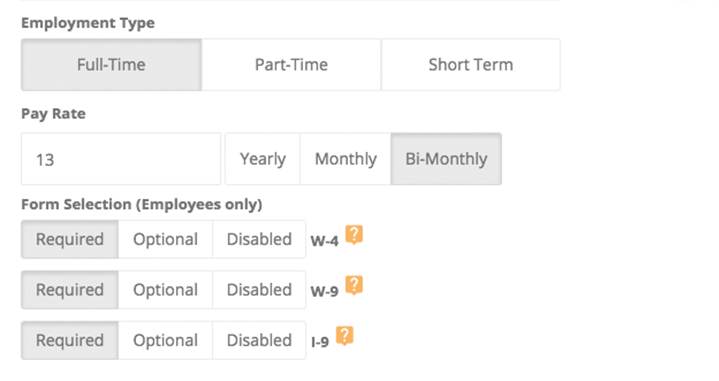
Task: Set I-9 form to Optional
Action: pyautogui.click(x=166, y=340)
